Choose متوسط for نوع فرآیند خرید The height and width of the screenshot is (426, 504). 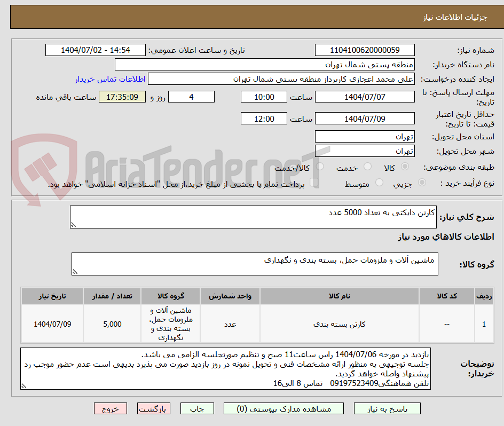click(x=379, y=183)
